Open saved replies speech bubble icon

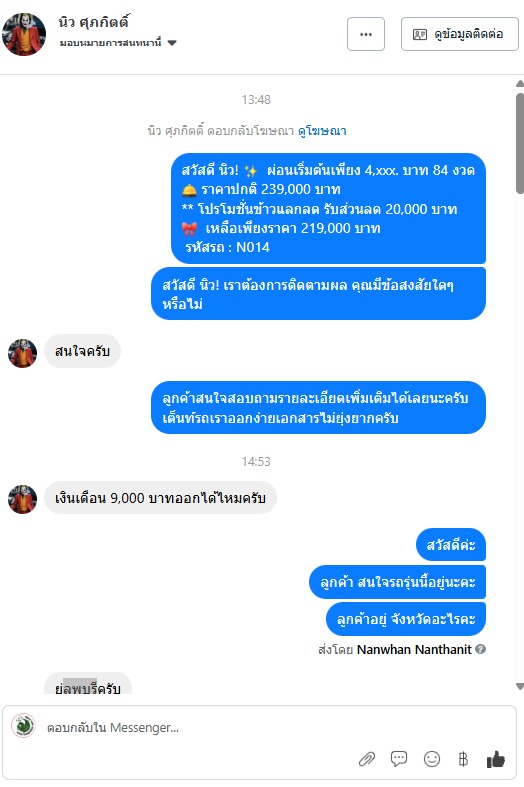tap(399, 759)
